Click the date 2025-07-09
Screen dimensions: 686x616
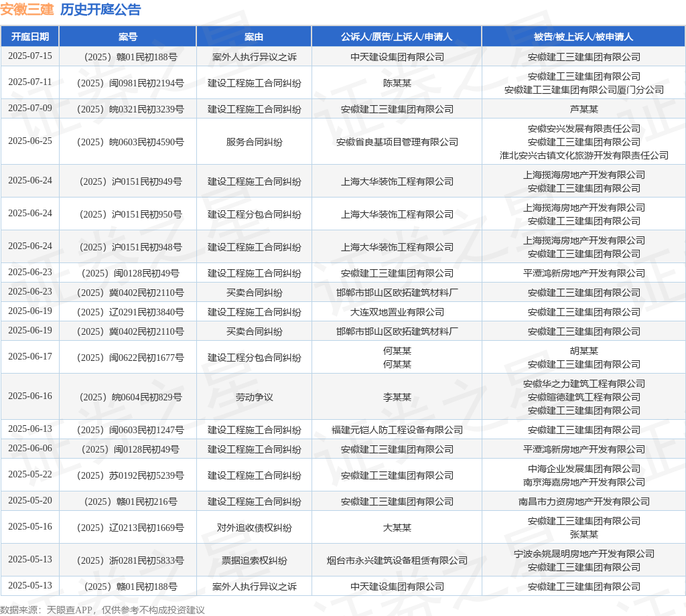click(29, 108)
